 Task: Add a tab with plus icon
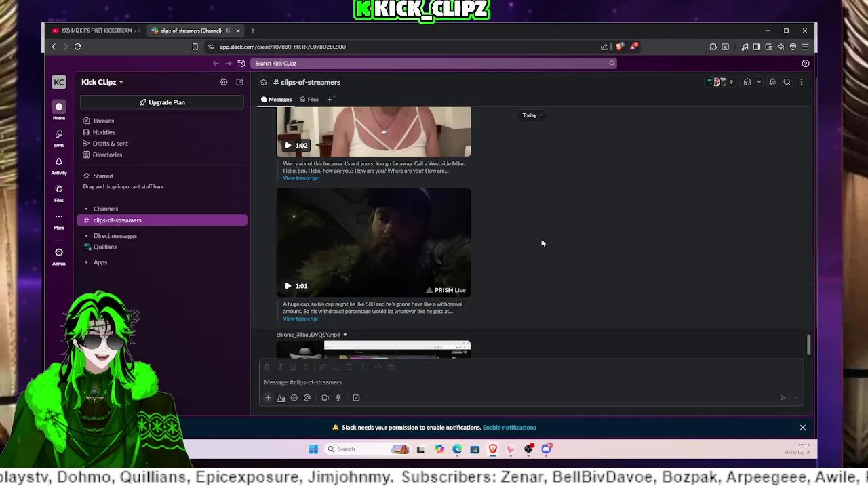(330, 100)
